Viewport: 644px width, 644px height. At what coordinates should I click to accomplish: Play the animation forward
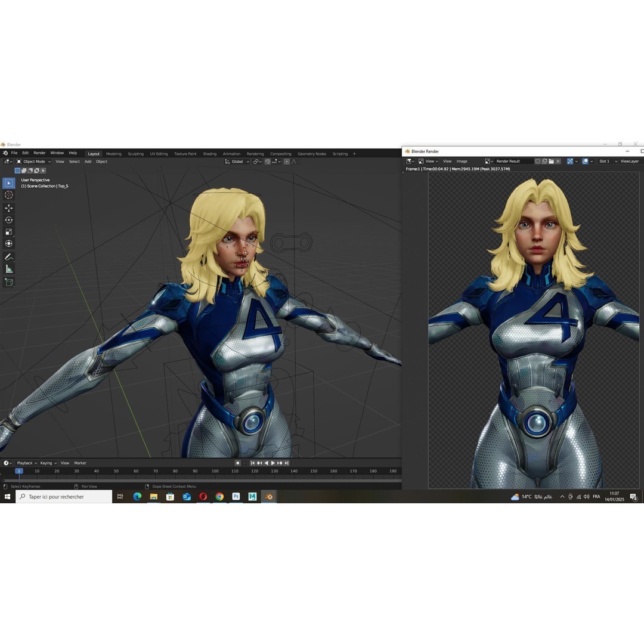tap(273, 463)
